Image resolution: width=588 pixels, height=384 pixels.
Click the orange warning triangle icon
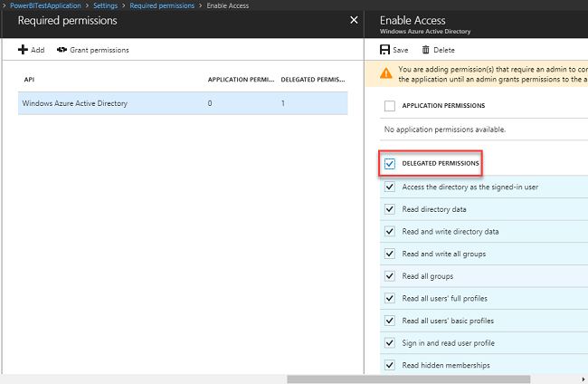pyautogui.click(x=386, y=73)
